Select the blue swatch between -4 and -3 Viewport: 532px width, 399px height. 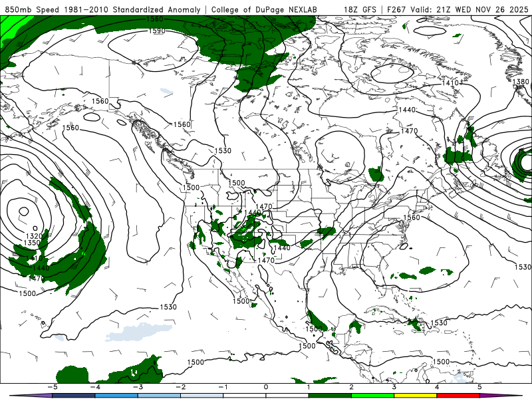click(x=116, y=396)
